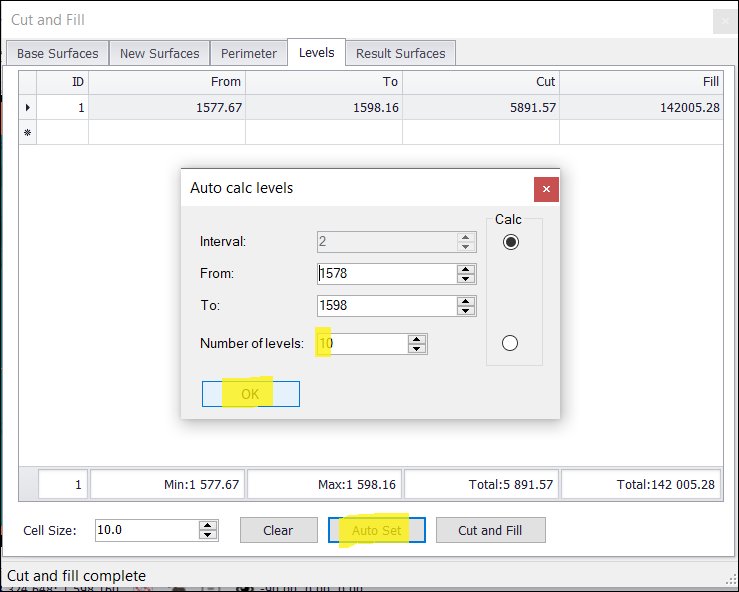Viewport: 739px width, 592px height.
Task: Increase the Cell Size value
Action: [208, 526]
